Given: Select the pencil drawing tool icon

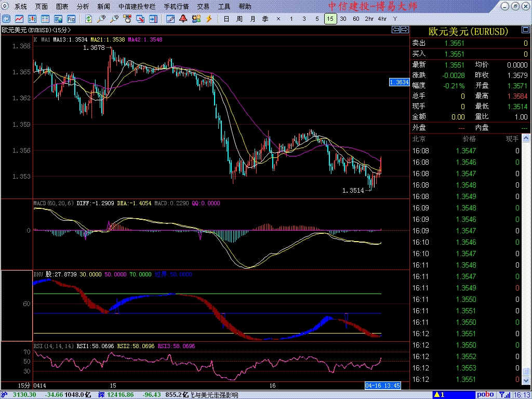Looking at the screenshot, I should point(170,19).
